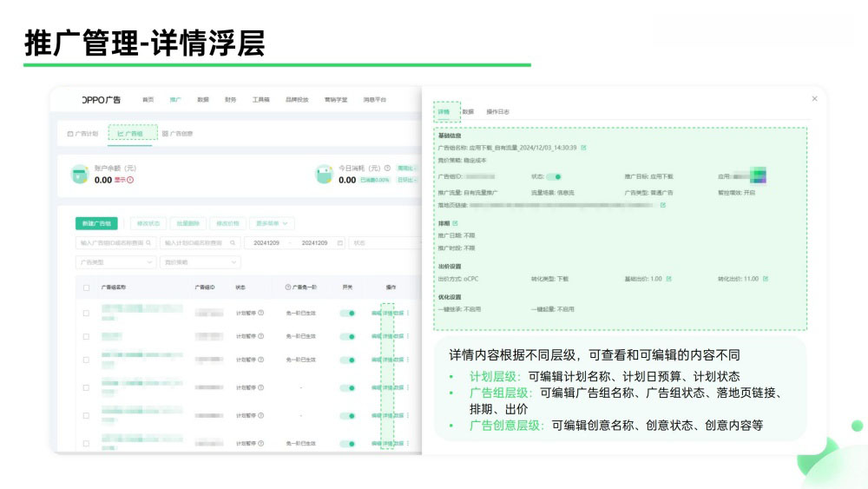Select the 数据 tab in the drawer

pos(469,112)
